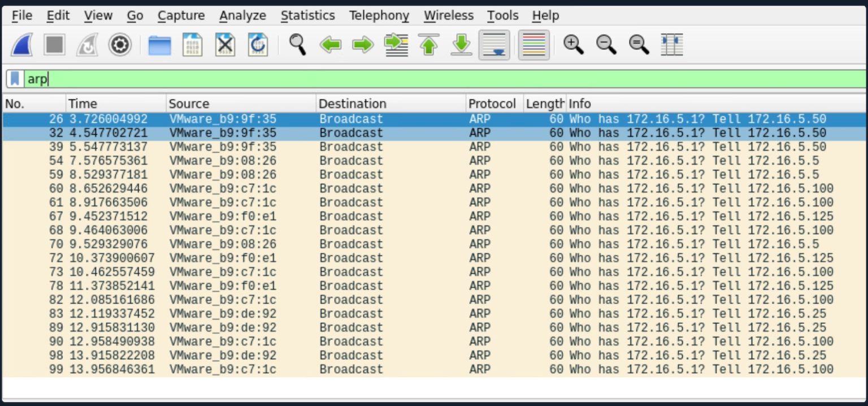Select packet 78 at time 11.373852141
The image size is (868, 406).
point(434,286)
